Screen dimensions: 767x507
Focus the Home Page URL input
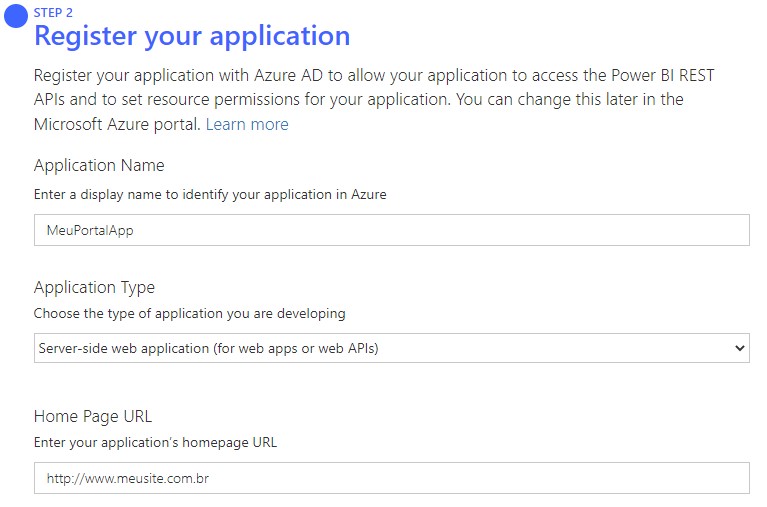point(391,478)
